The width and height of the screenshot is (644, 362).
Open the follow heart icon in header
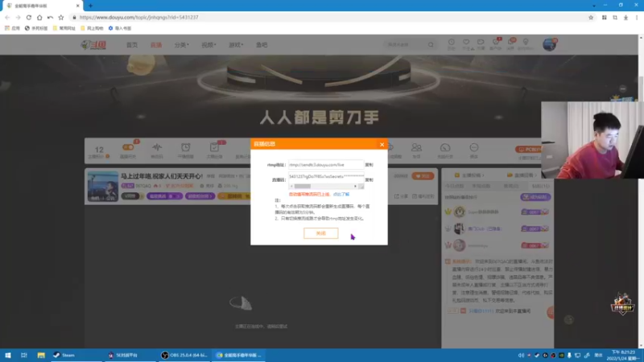point(466,42)
